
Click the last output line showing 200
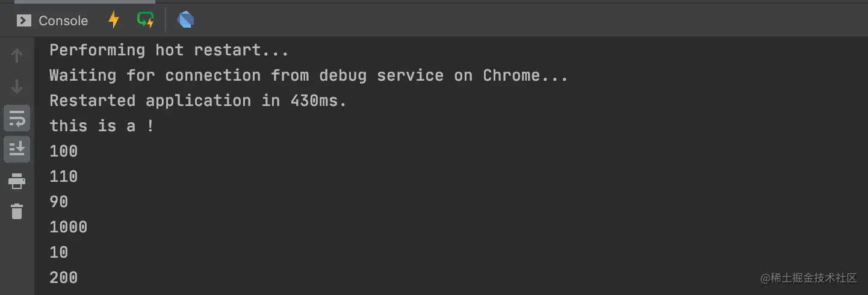tap(64, 278)
